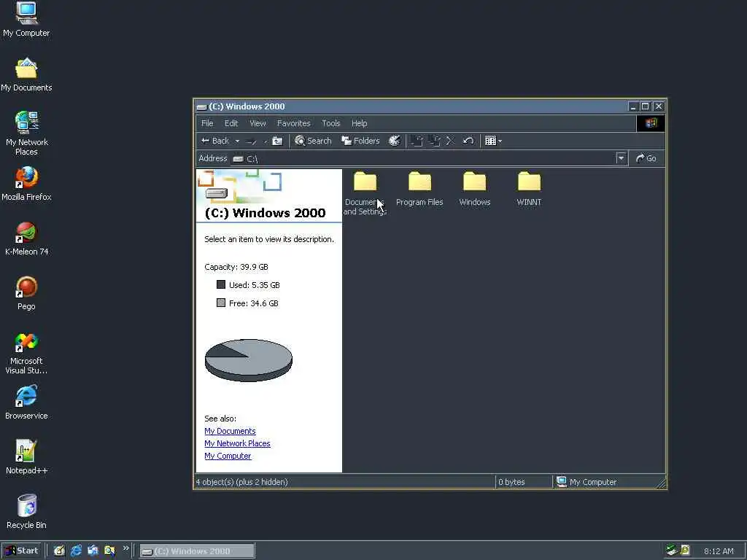Expand the Forward history dropdown arrow

(266, 141)
